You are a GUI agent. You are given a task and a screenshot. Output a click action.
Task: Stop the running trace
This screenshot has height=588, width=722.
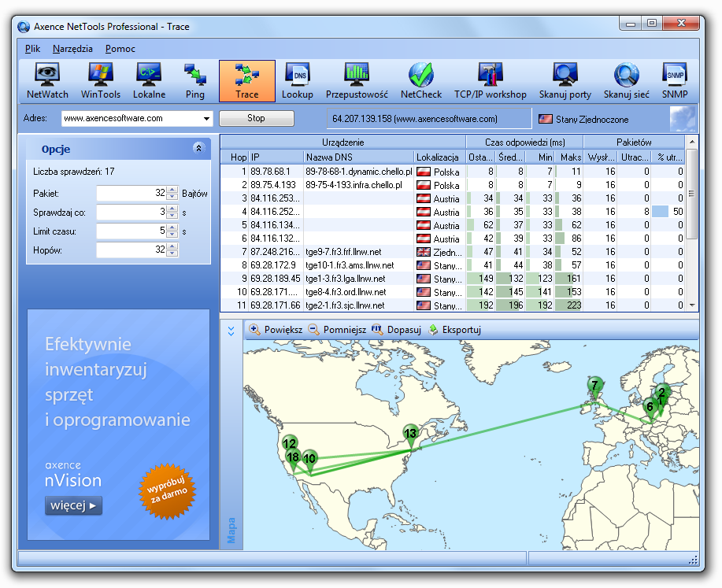click(256, 118)
